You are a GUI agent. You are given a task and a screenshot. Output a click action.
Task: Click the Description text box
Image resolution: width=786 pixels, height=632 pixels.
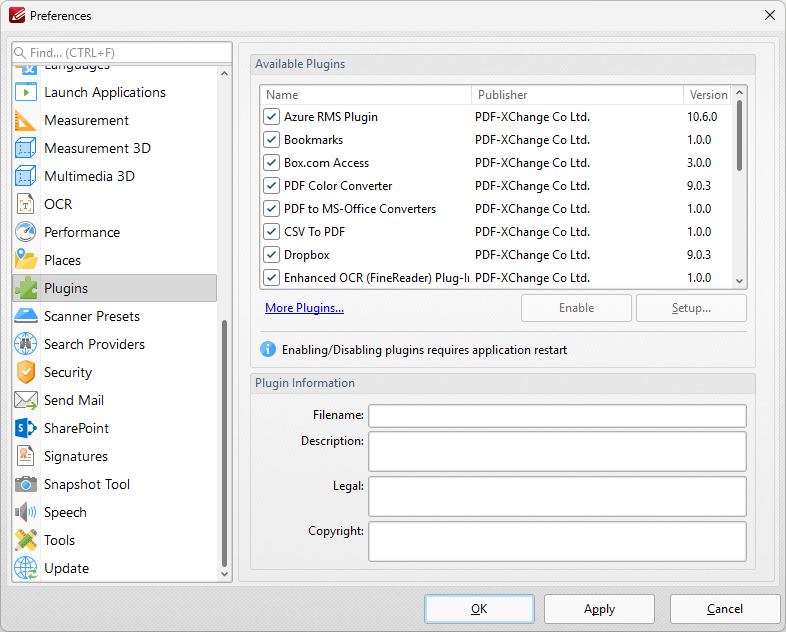557,452
